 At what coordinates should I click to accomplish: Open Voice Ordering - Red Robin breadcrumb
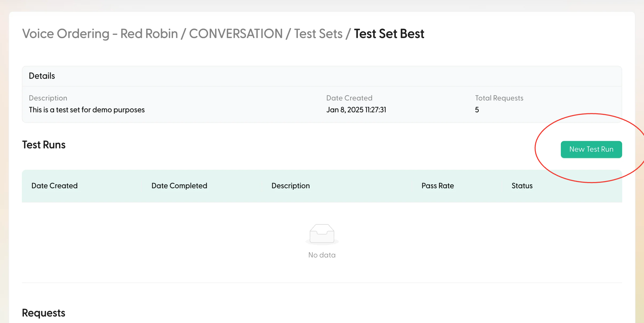[x=100, y=34]
